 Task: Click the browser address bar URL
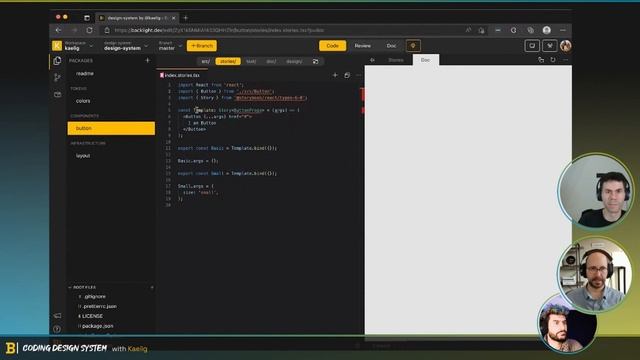pyautogui.click(x=219, y=30)
